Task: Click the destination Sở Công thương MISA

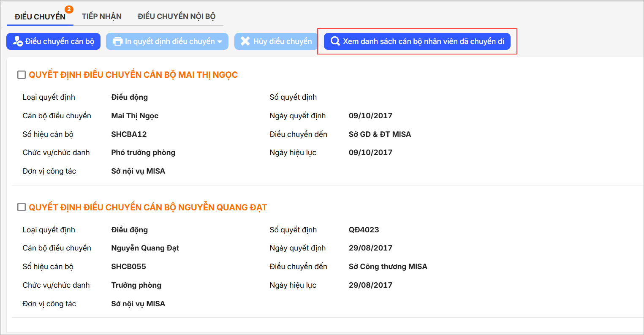Action: (x=388, y=267)
